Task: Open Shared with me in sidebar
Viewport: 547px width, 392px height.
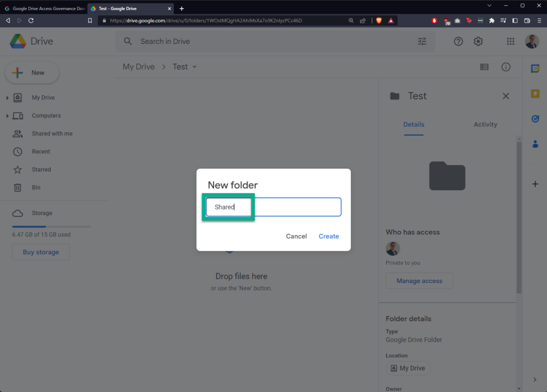Action: [52, 134]
